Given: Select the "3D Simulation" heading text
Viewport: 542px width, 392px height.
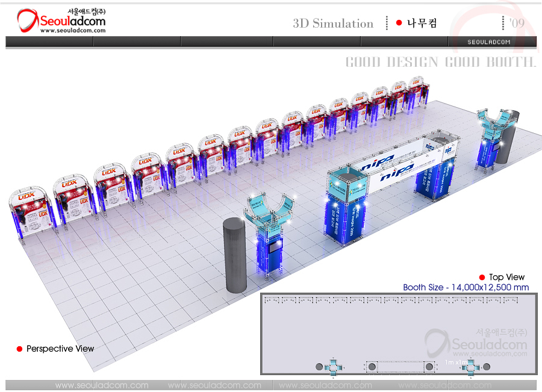Looking at the screenshot, I should click(x=333, y=23).
